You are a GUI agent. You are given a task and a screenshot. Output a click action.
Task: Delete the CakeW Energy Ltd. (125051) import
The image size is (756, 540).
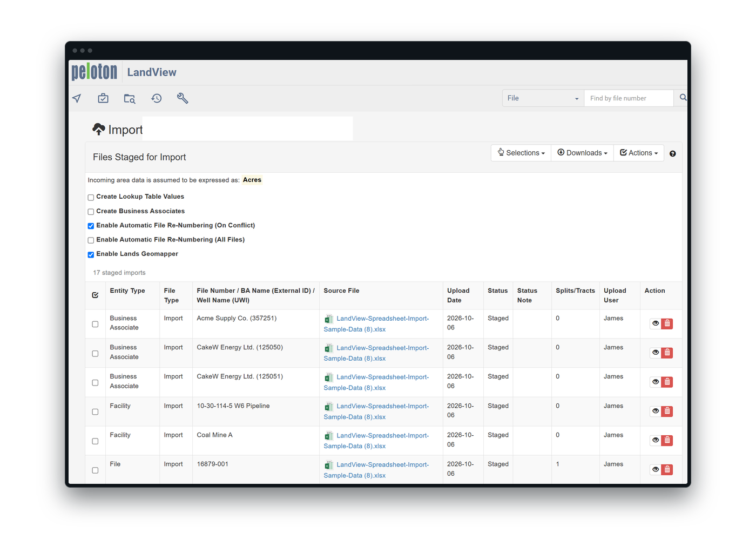point(667,382)
